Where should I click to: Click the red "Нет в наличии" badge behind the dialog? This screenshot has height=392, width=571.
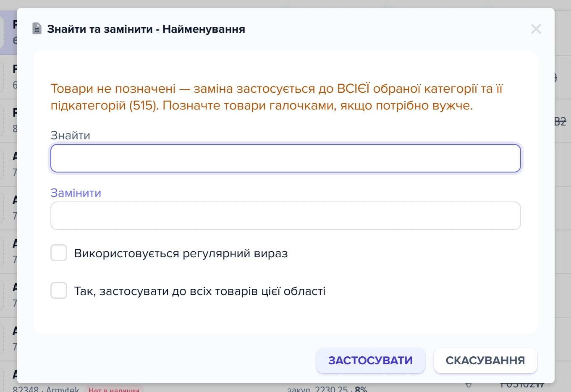click(114, 388)
